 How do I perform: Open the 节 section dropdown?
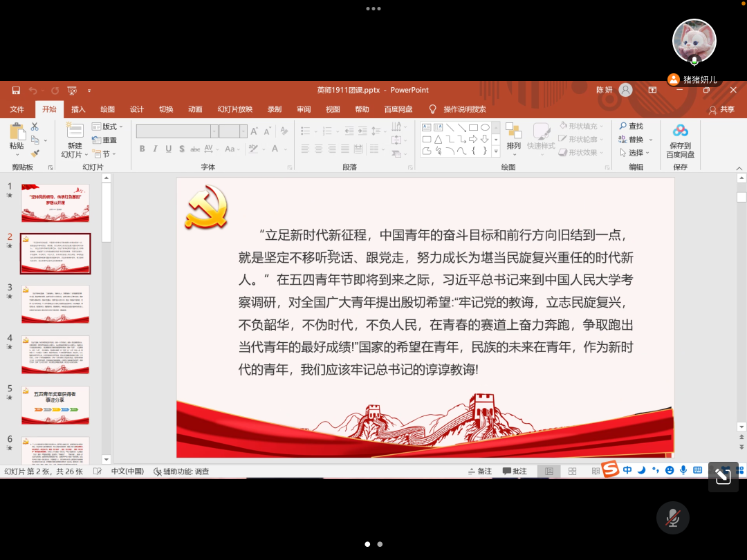point(104,153)
